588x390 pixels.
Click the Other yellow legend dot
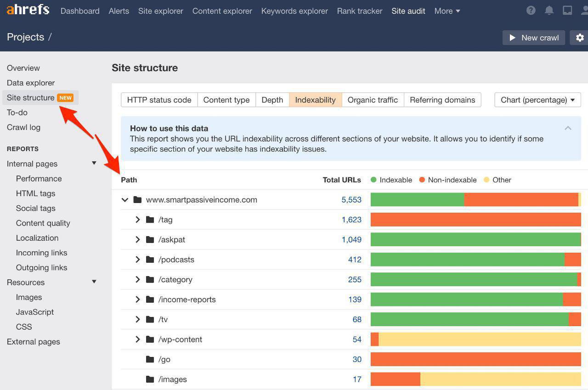point(486,180)
